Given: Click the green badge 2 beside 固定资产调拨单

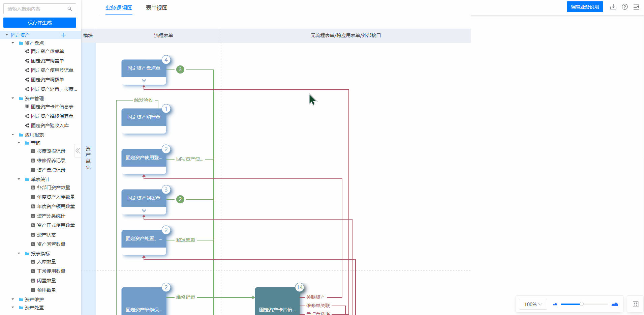Looking at the screenshot, I should point(180,199).
